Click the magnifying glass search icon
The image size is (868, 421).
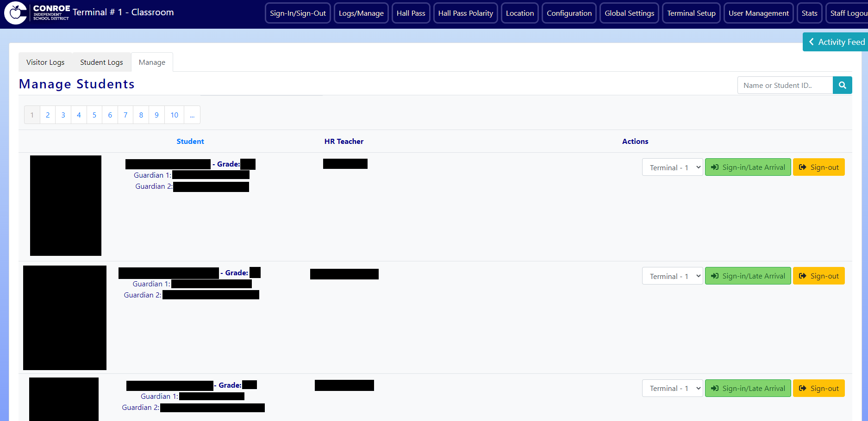point(842,85)
